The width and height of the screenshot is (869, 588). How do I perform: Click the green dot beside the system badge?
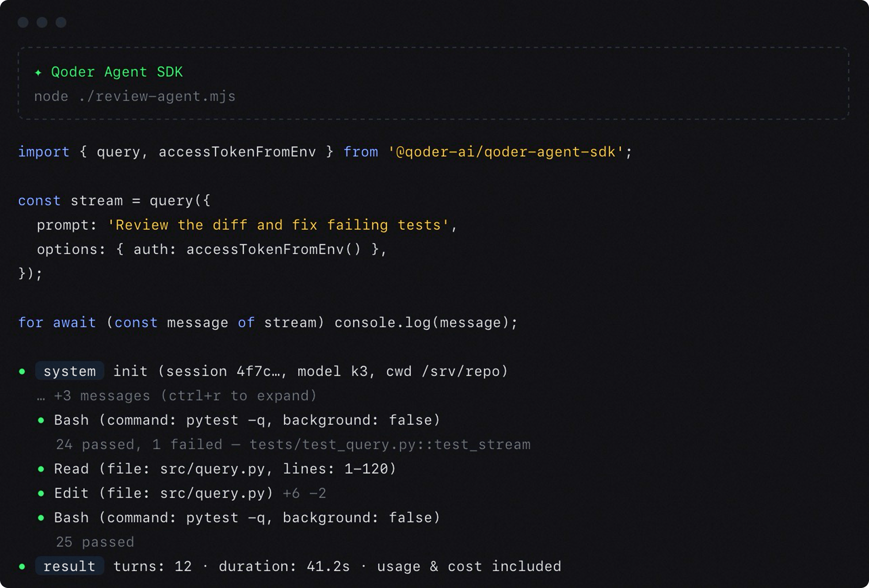tap(22, 371)
